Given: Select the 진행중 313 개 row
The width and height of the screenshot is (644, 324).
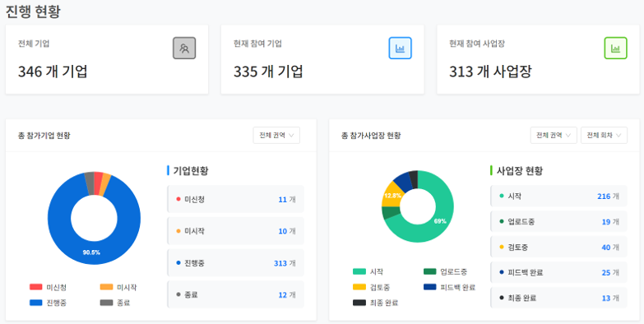Looking at the screenshot, I should 236,263.
